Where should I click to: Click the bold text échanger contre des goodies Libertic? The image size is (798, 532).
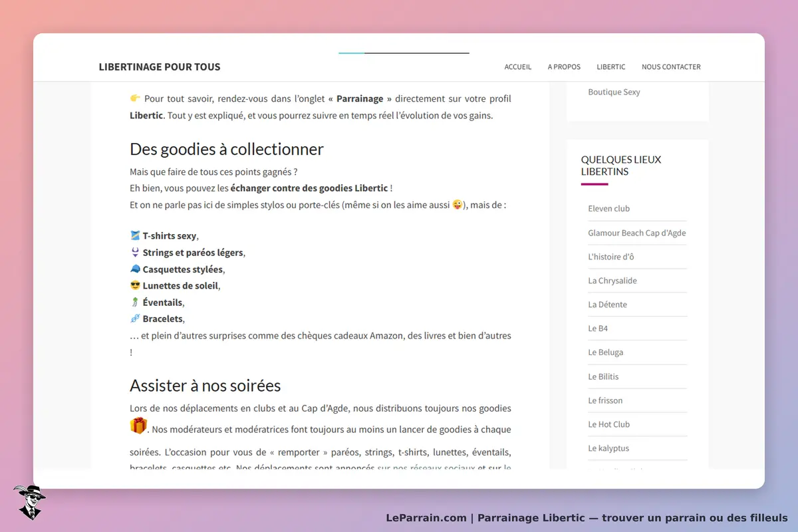pos(309,188)
